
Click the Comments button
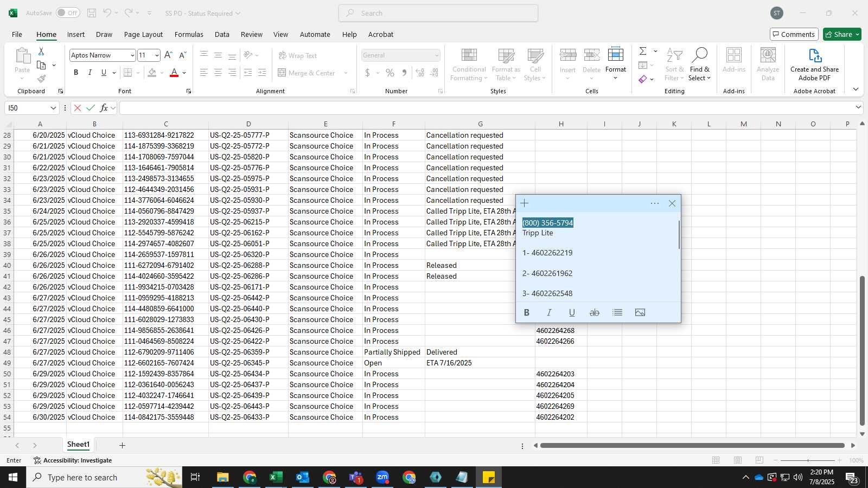coord(794,34)
